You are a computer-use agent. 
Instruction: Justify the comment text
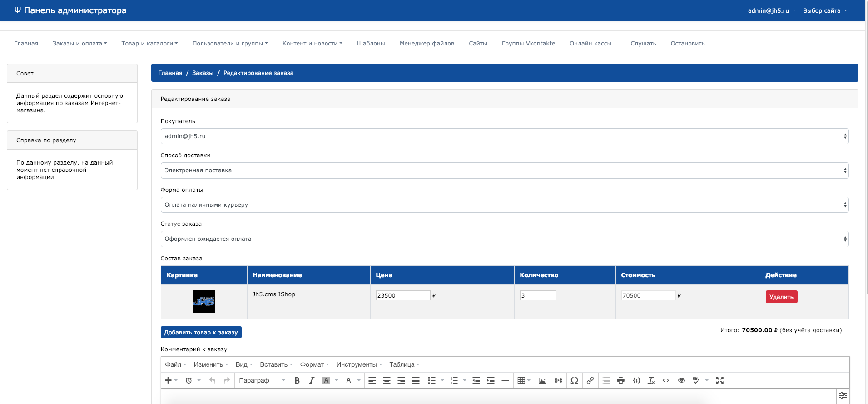coord(416,380)
